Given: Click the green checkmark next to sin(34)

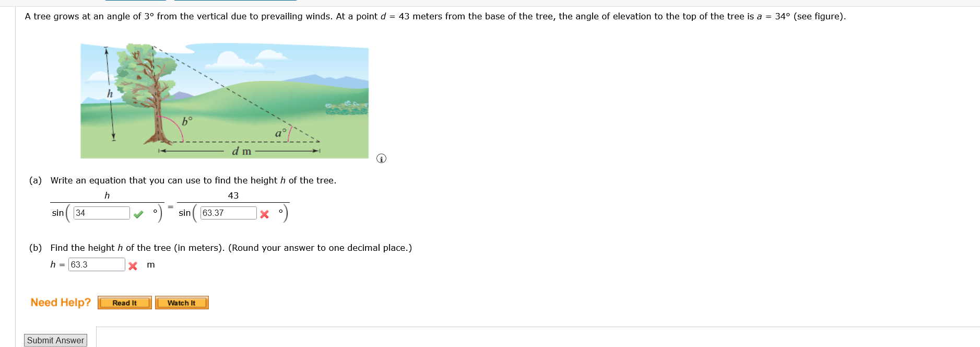Looking at the screenshot, I should tap(139, 213).
